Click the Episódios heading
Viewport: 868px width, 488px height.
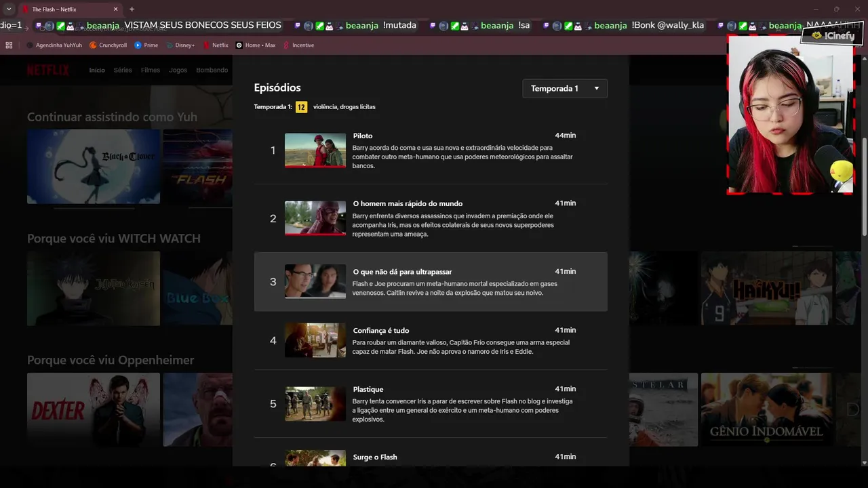(x=277, y=87)
